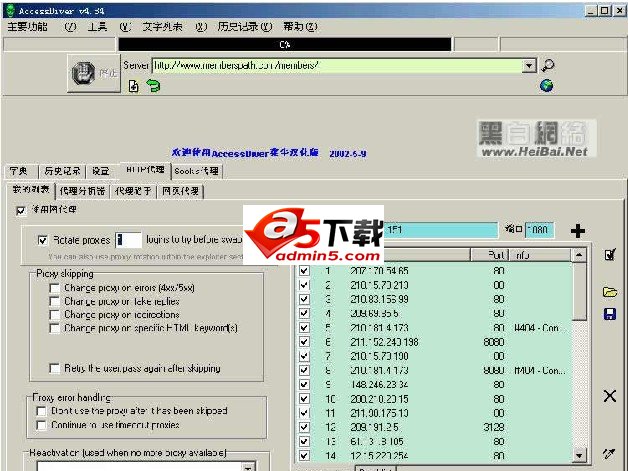
Task: Click proxy list scrollbar down arrow
Action: click(x=579, y=455)
